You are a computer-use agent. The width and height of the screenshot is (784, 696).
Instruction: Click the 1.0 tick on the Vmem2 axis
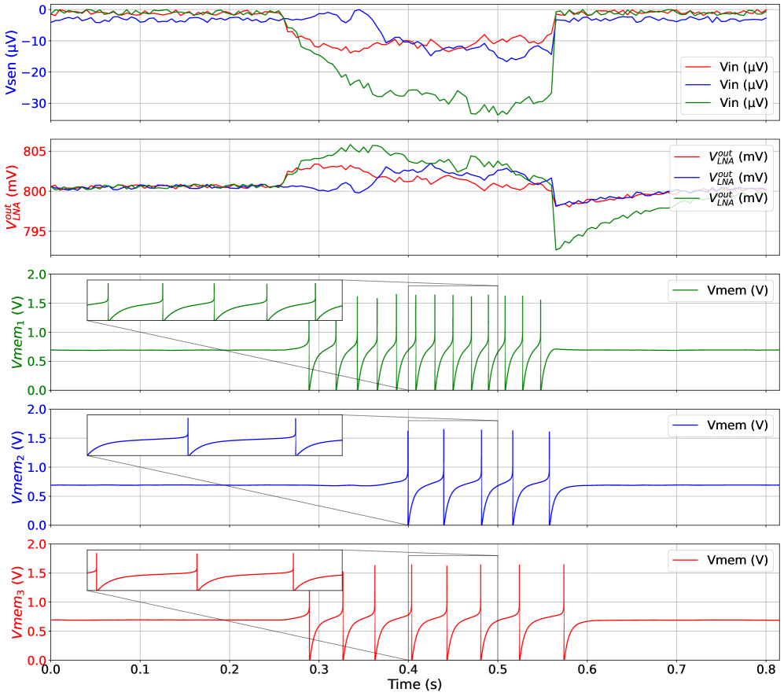point(37,467)
